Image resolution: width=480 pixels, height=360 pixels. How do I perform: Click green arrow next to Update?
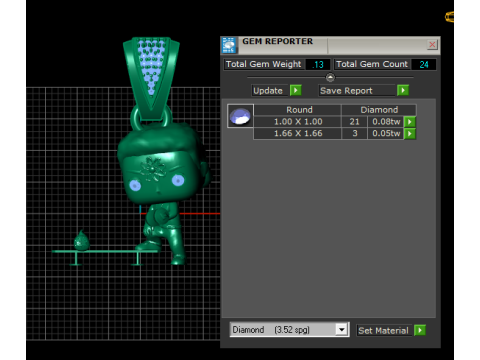pos(296,90)
